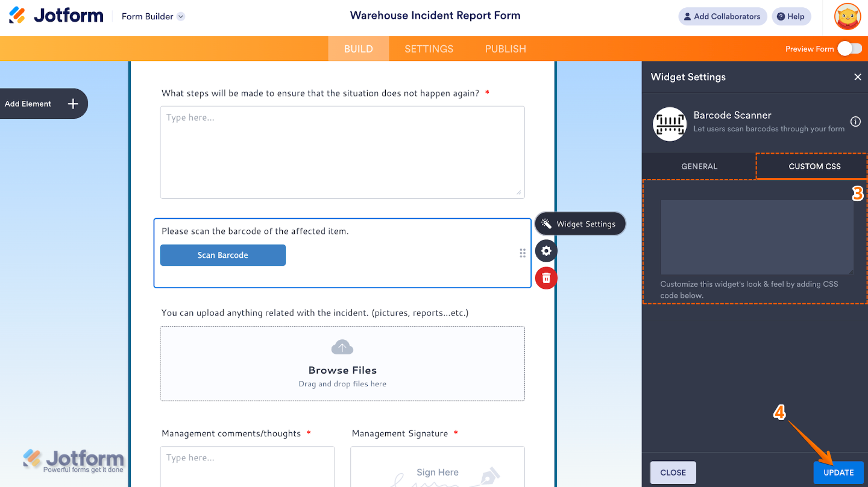
Task: Select the Custom CSS tab
Action: [x=814, y=166]
